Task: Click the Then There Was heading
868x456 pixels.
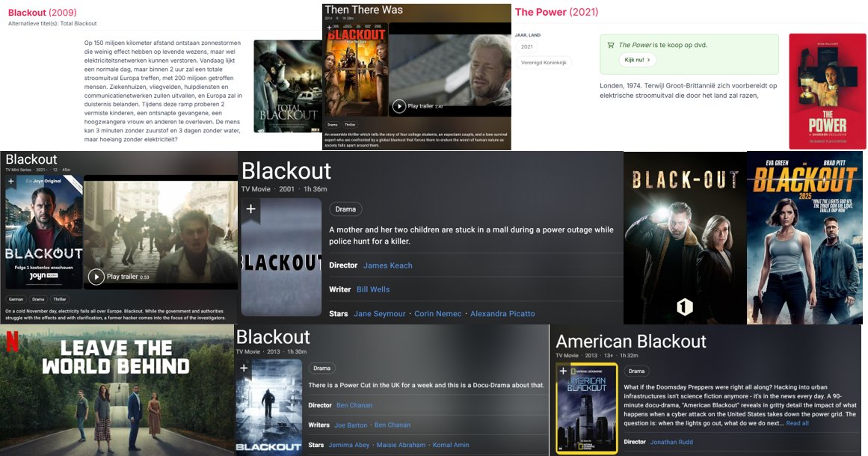Action: [x=363, y=10]
